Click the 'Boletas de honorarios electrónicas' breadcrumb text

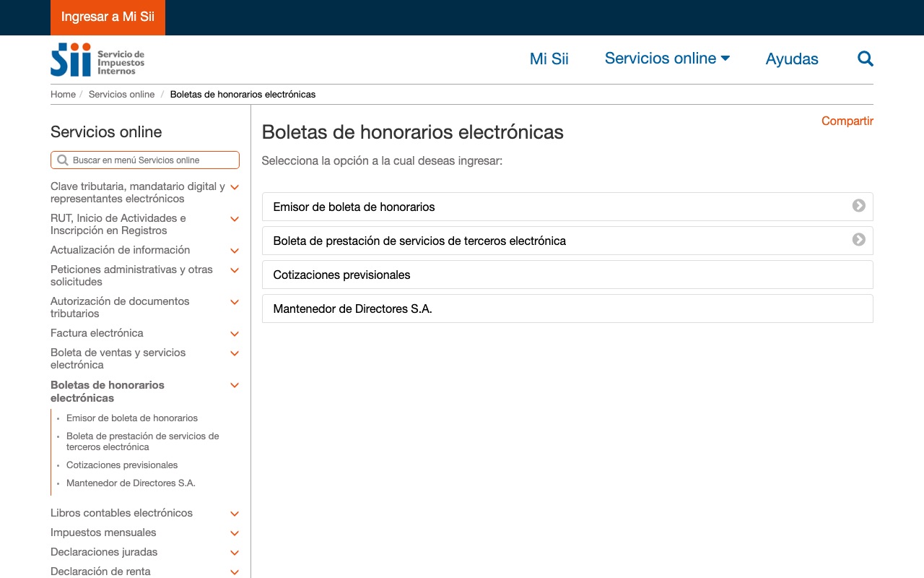pos(243,94)
